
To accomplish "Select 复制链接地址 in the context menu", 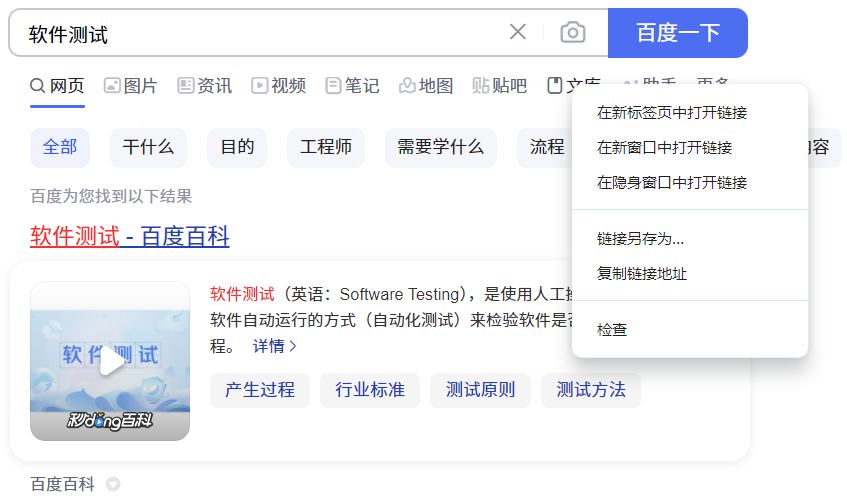I will coord(690,273).
